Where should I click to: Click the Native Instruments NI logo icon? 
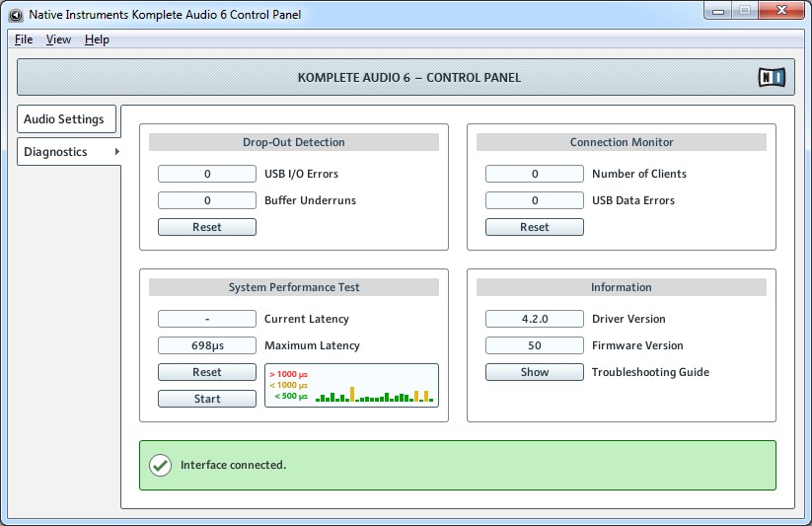(772, 77)
